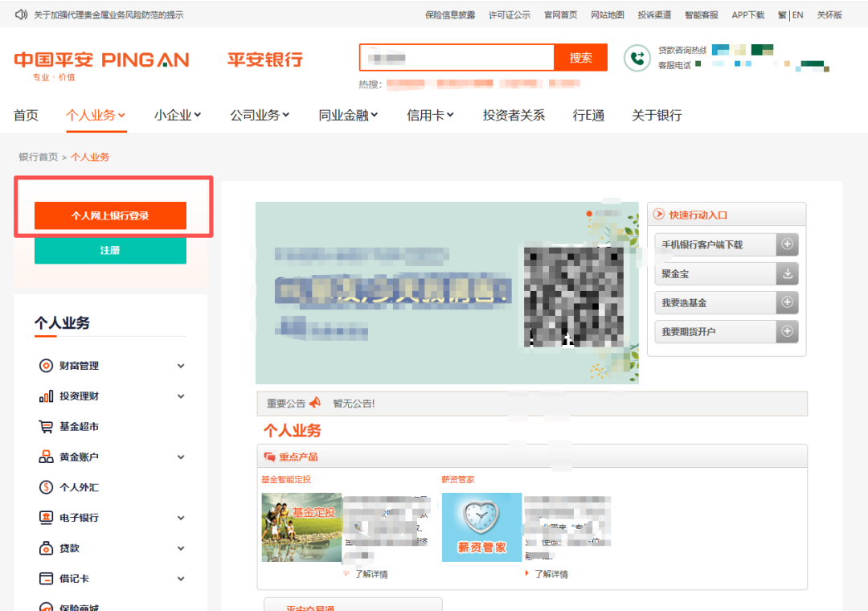Screen dimensions: 868x611
Task: Open the 基金智能定投 title link
Action: 286,479
